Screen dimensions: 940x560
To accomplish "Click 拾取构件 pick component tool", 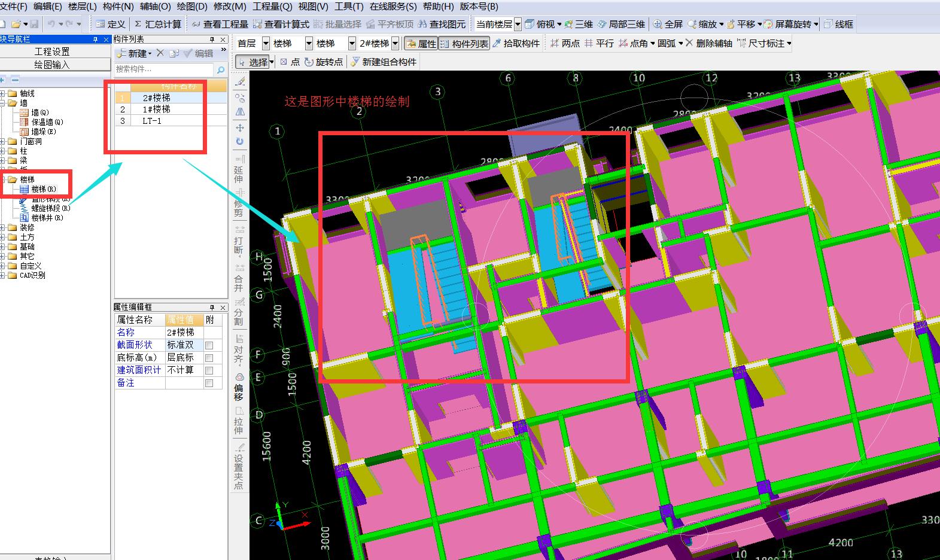I will tap(516, 43).
